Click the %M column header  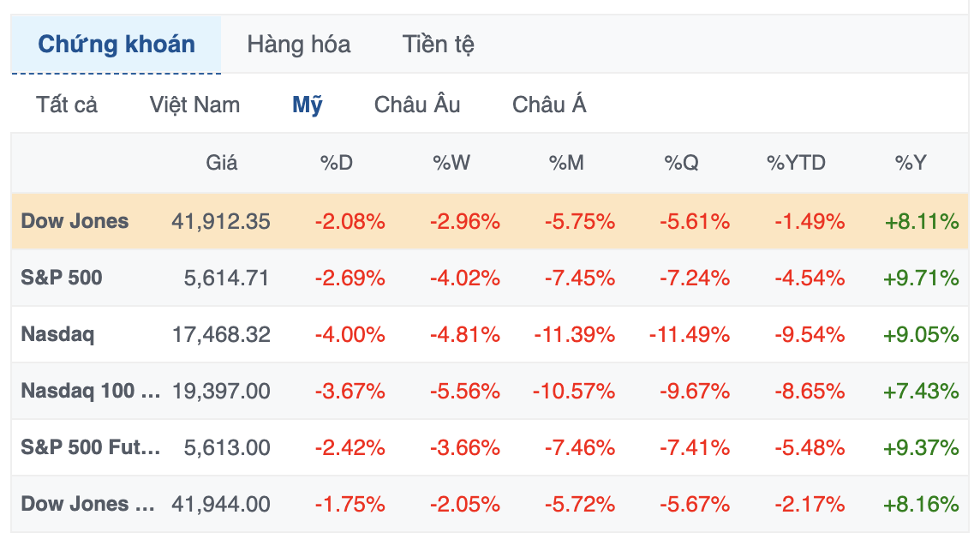pyautogui.click(x=566, y=163)
